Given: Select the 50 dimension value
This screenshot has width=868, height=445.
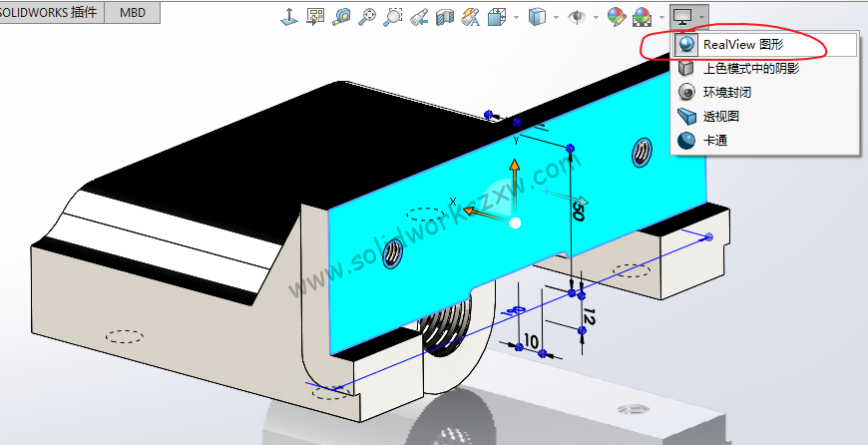Looking at the screenshot, I should pyautogui.click(x=578, y=211).
